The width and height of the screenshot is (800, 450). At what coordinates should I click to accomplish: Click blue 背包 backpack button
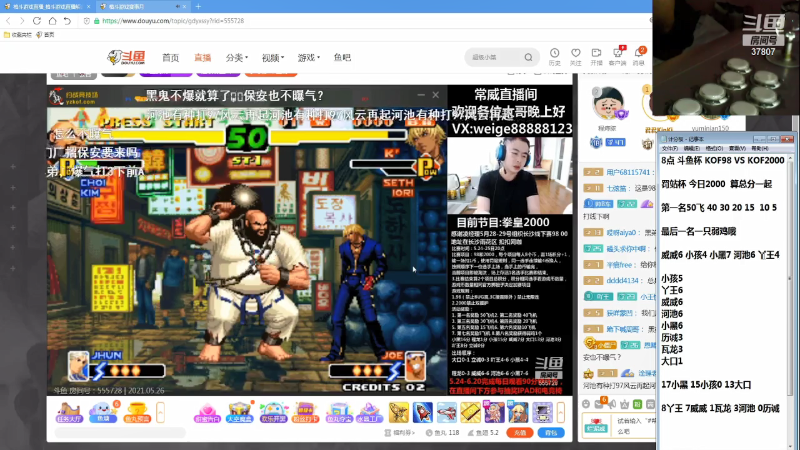click(x=551, y=433)
